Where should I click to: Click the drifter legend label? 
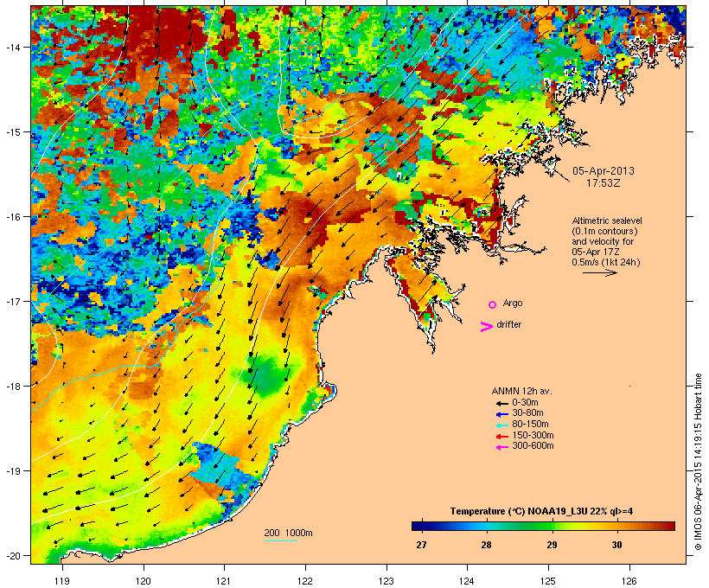click(x=508, y=324)
